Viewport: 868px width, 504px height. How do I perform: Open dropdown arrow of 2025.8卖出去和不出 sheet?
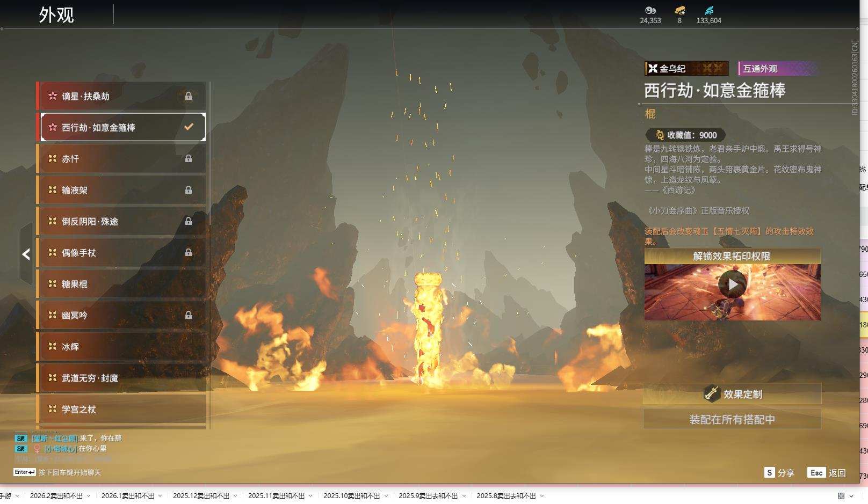point(542,496)
